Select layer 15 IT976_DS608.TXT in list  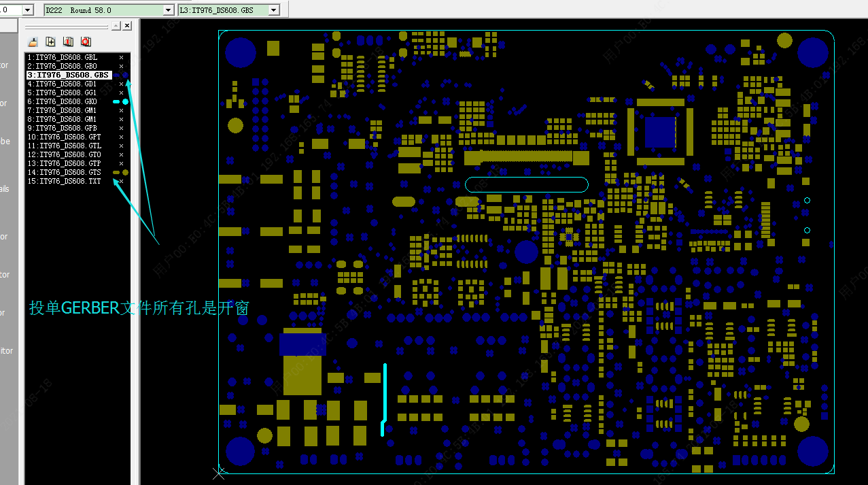point(64,181)
